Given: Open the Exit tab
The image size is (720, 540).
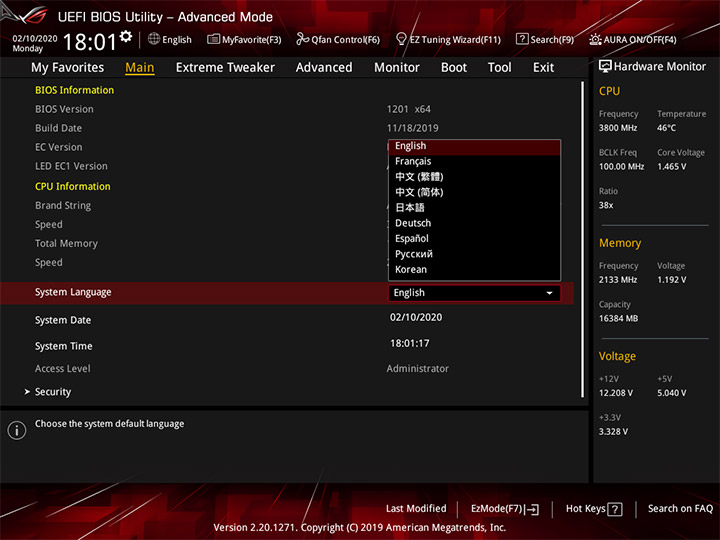Looking at the screenshot, I should (543, 68).
